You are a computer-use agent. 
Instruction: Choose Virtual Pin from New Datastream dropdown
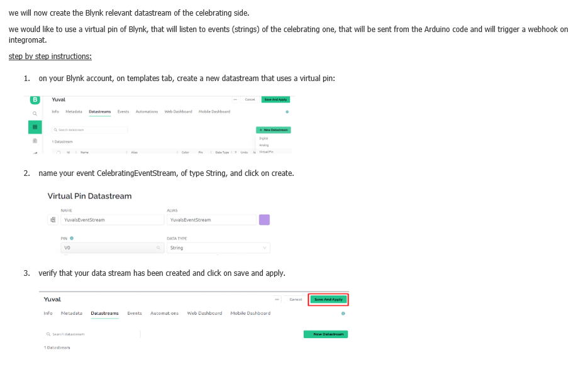266,151
